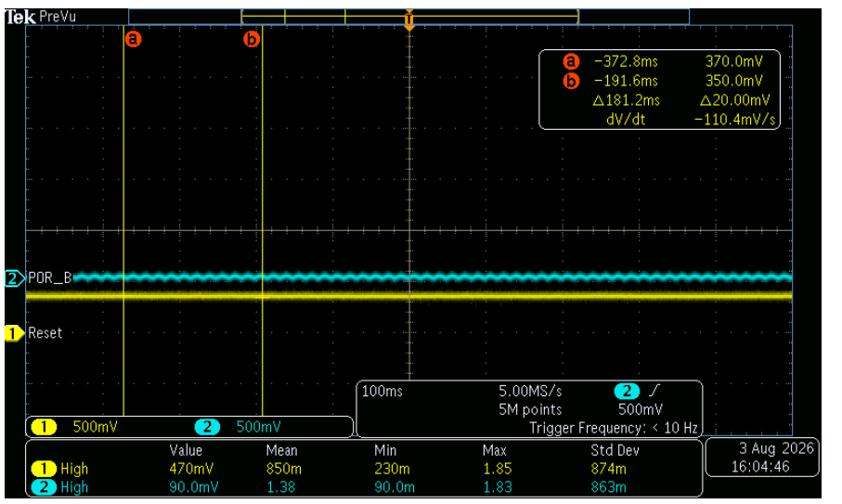Click the 100ms timebase readout
Viewport: 842px width, 504px height.
(x=382, y=391)
